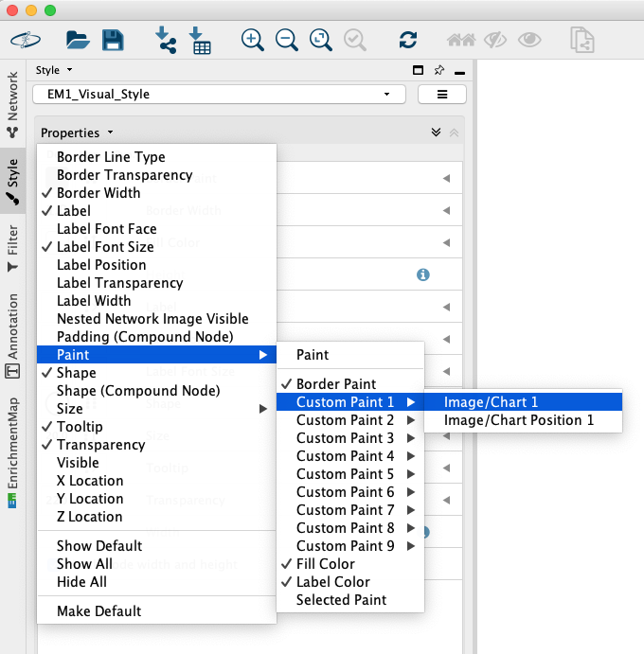Image resolution: width=644 pixels, height=654 pixels.
Task: Click the Cytoscape logo icon
Action: 26,40
